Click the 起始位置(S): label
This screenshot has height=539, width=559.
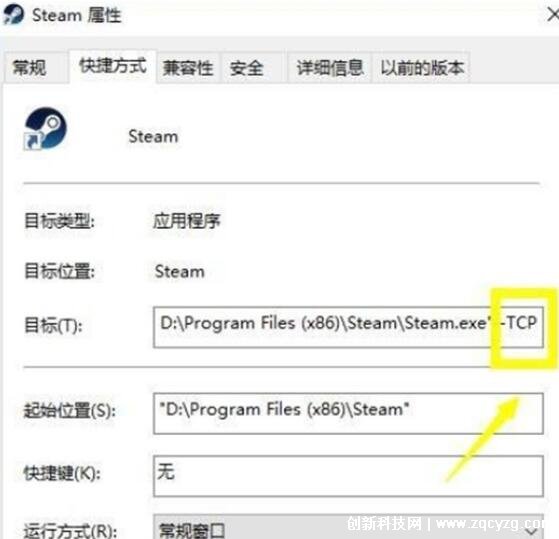click(x=70, y=411)
